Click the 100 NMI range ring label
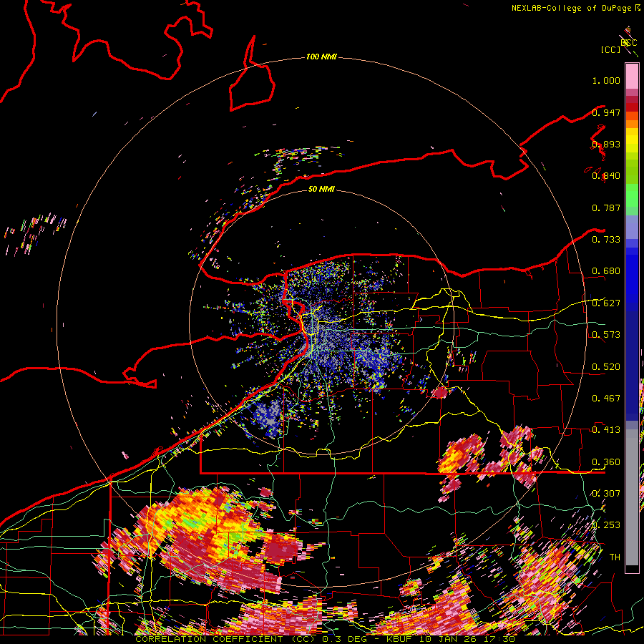Image resolution: width=644 pixels, height=644 pixels. click(321, 57)
